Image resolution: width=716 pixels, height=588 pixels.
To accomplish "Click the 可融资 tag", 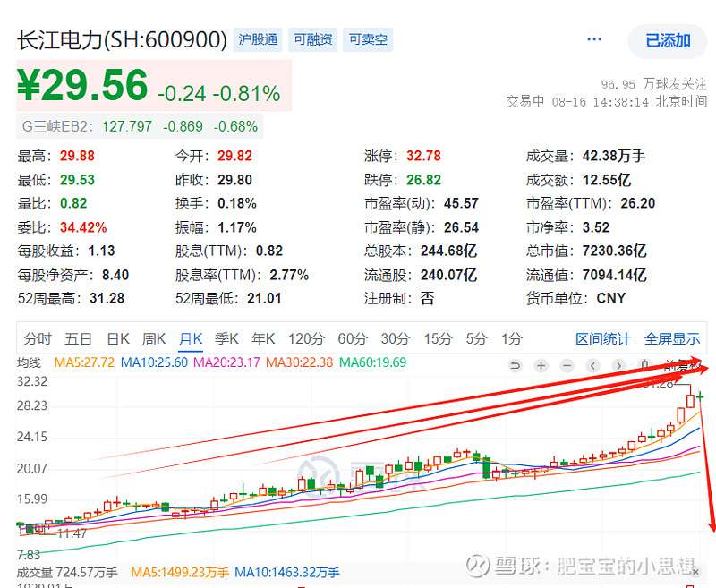I will coord(312,39).
